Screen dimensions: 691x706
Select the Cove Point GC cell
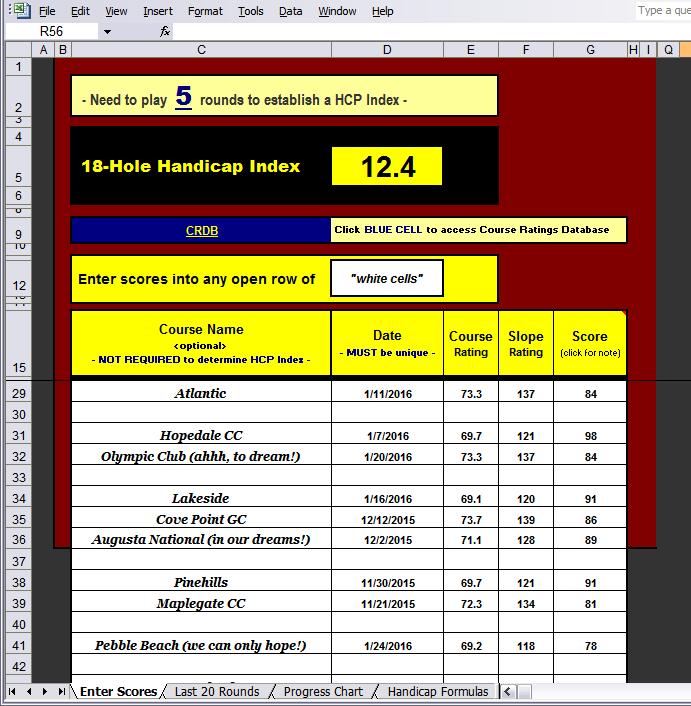(x=201, y=518)
